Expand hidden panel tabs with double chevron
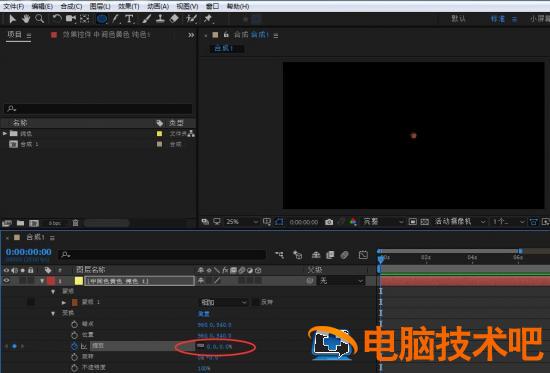550x373 pixels. [x=191, y=35]
